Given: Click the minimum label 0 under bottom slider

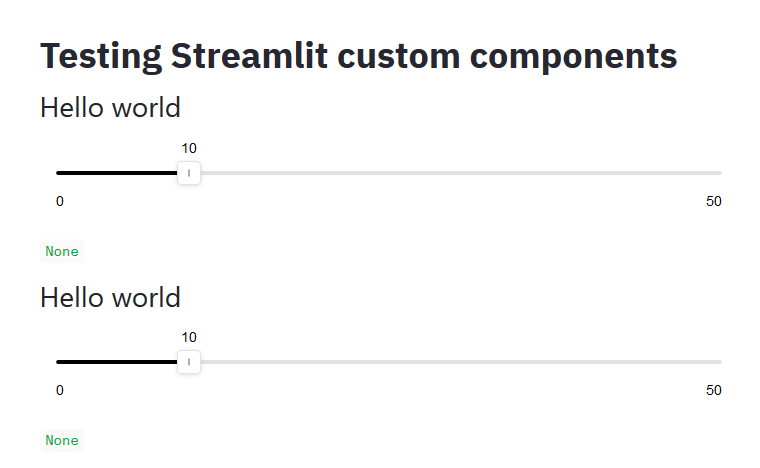Looking at the screenshot, I should (60, 390).
